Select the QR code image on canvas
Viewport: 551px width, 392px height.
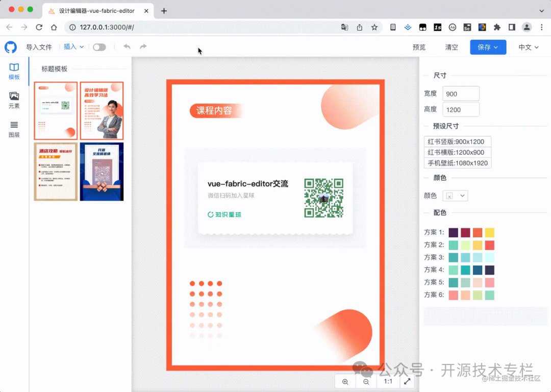tap(323, 198)
